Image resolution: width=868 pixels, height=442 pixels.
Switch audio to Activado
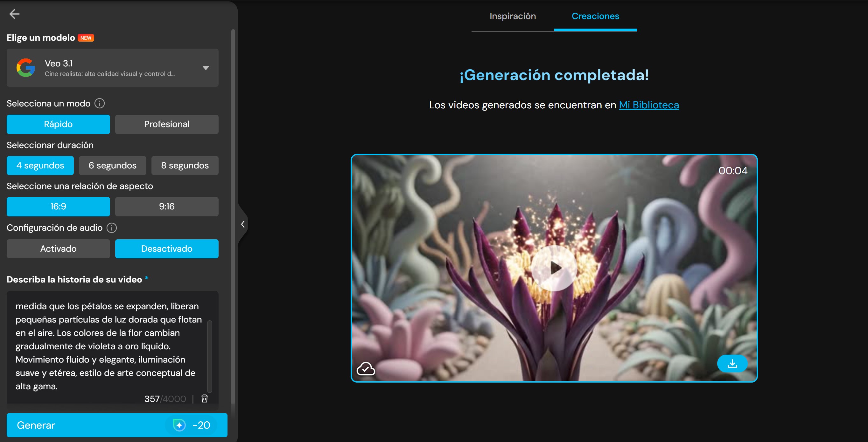[58, 249]
